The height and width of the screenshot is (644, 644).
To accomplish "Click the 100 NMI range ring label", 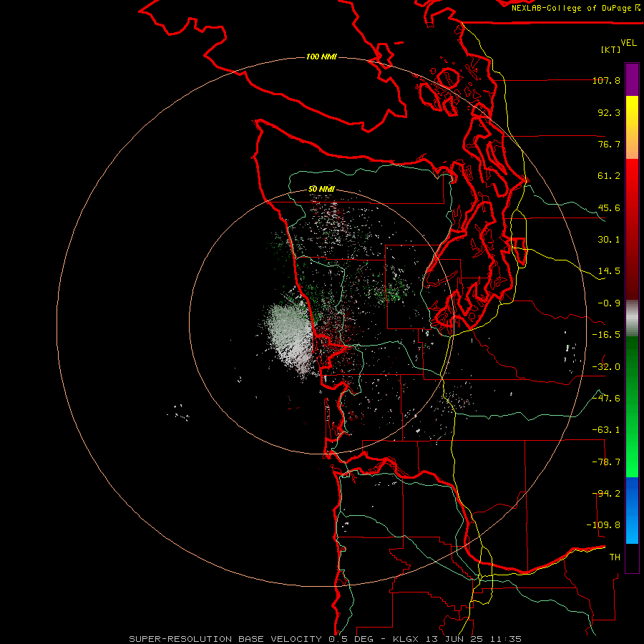I will (x=321, y=57).
